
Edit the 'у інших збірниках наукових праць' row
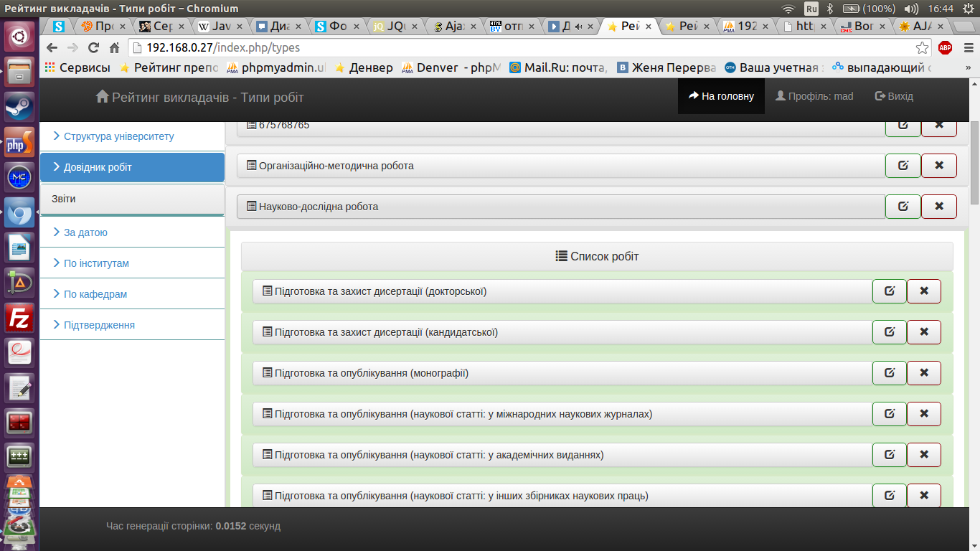890,496
